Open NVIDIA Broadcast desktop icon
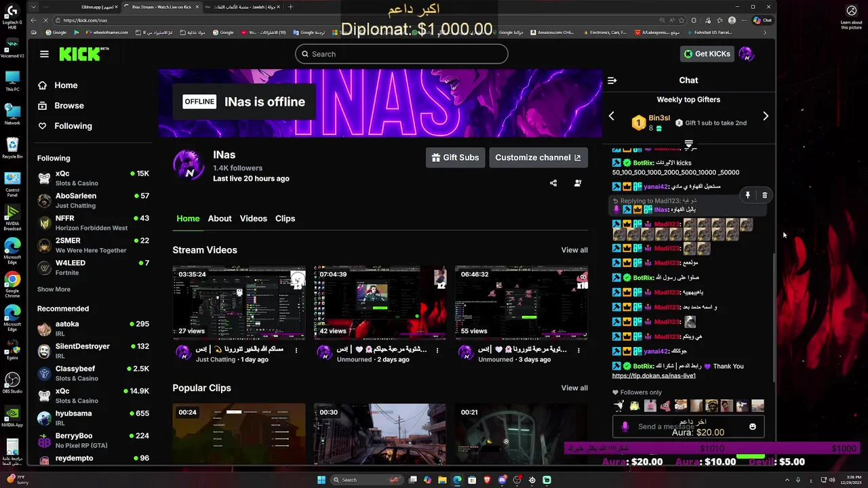This screenshot has width=868, height=488. point(12,218)
